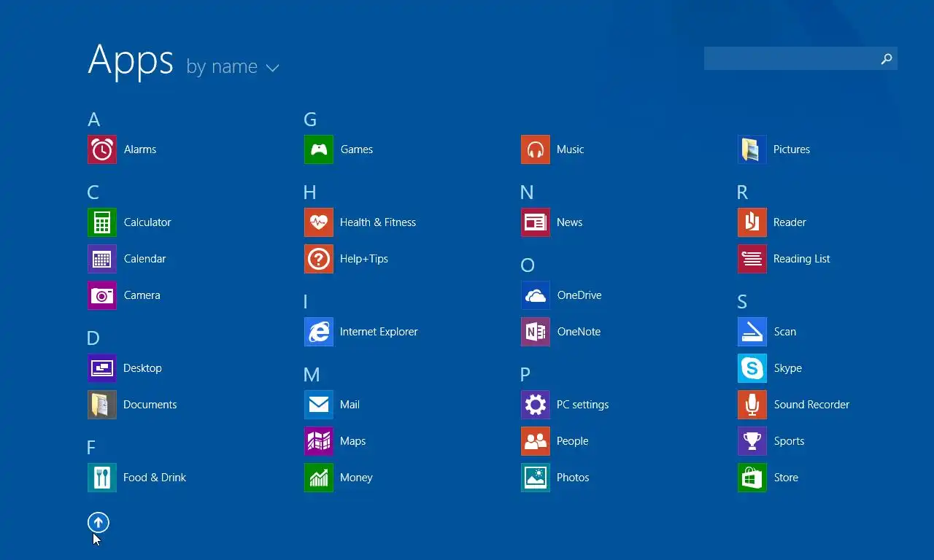Open the Help+Tips icon
Image resolution: width=934 pixels, height=560 pixels.
[319, 259]
